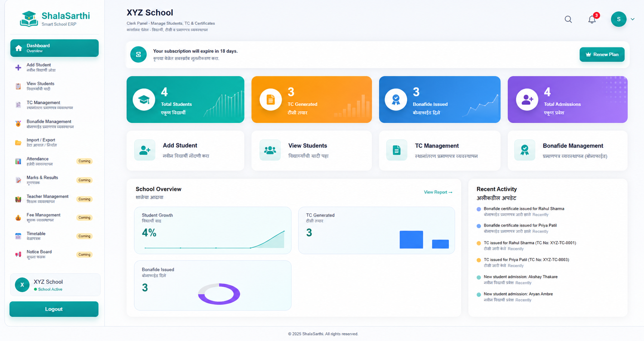Click the Attendance sidebar item
644x341 pixels.
pos(55,161)
